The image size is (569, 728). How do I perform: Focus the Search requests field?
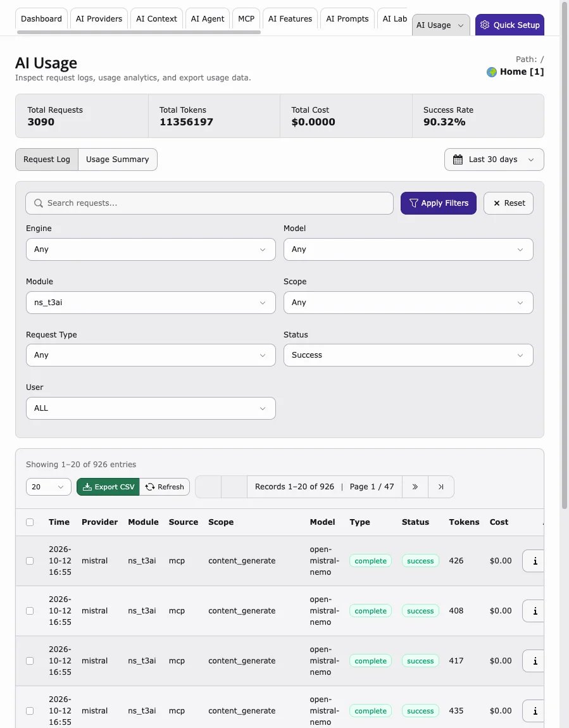(x=209, y=203)
